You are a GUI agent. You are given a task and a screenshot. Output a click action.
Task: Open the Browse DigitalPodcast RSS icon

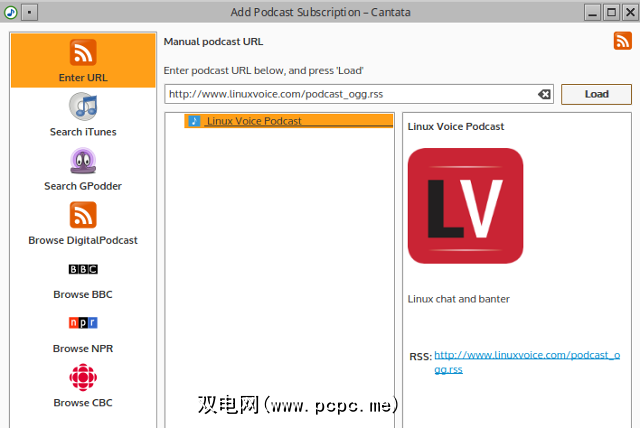pos(83,215)
